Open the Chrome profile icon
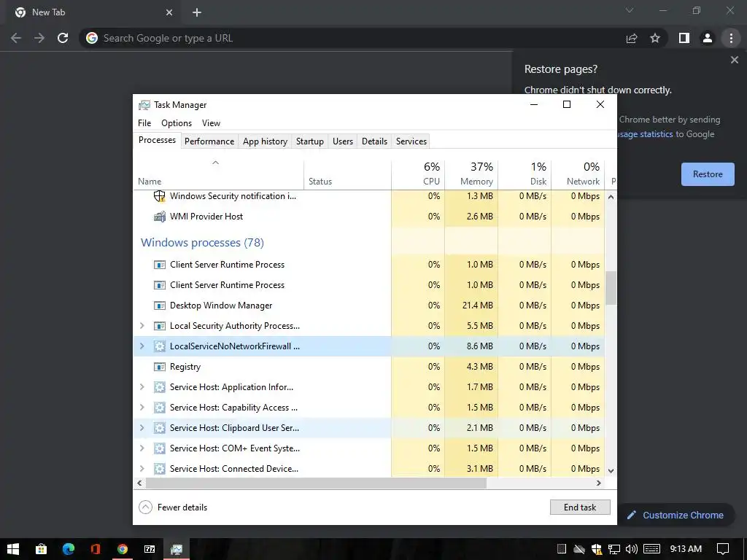This screenshot has width=747, height=560. coord(708,38)
